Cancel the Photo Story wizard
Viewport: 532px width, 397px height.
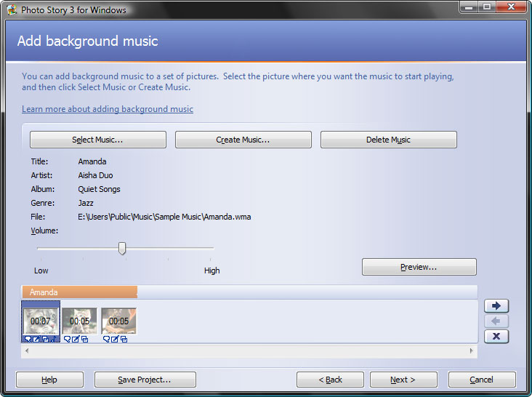click(x=482, y=380)
